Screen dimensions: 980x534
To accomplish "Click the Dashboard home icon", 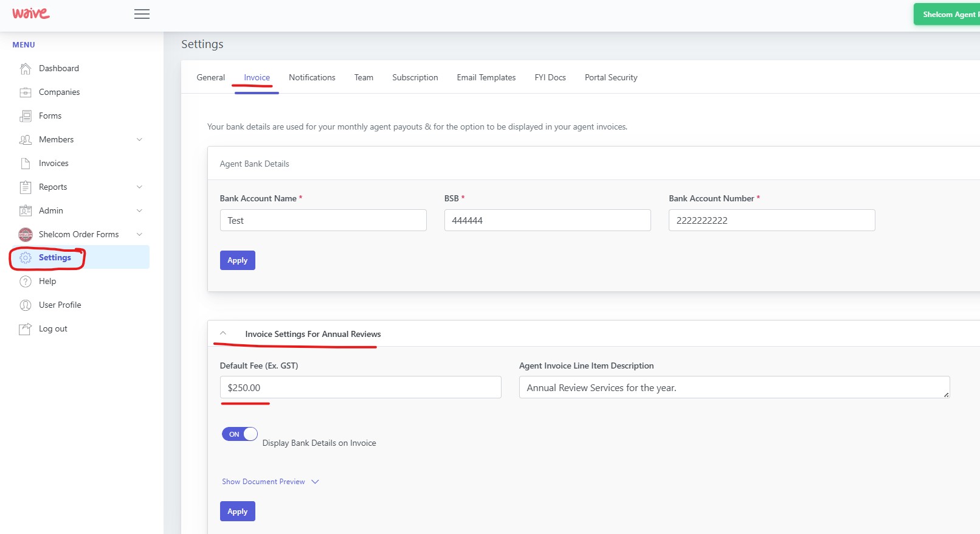I will click(26, 69).
